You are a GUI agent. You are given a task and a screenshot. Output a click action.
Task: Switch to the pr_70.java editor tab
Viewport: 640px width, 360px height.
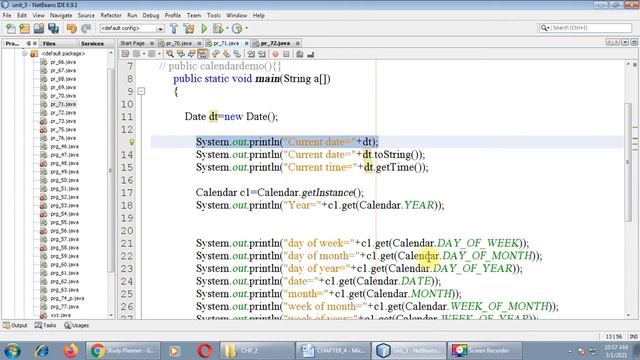tap(179, 43)
